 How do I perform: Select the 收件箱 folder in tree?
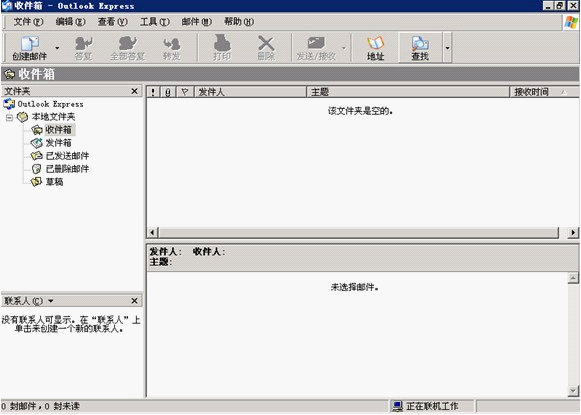point(58,130)
